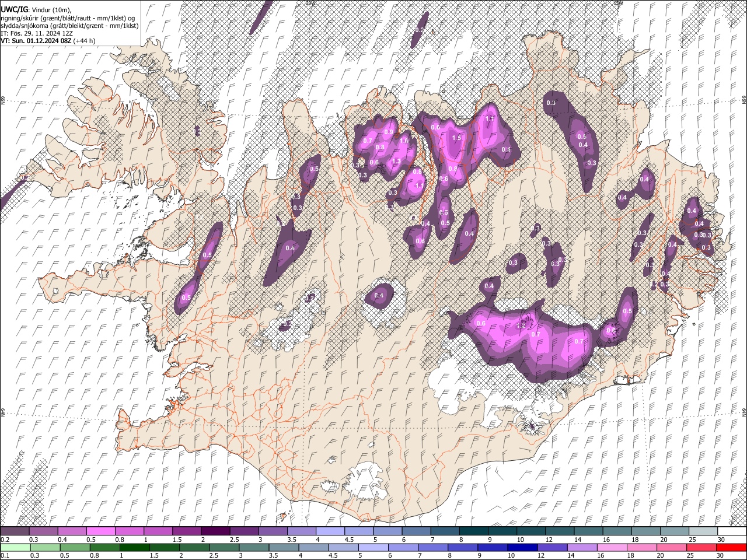Click the 'rigning/skúrir (grænt/blátt/rautt' legend line
Viewport: 747px width, 560px height.
point(68,18)
